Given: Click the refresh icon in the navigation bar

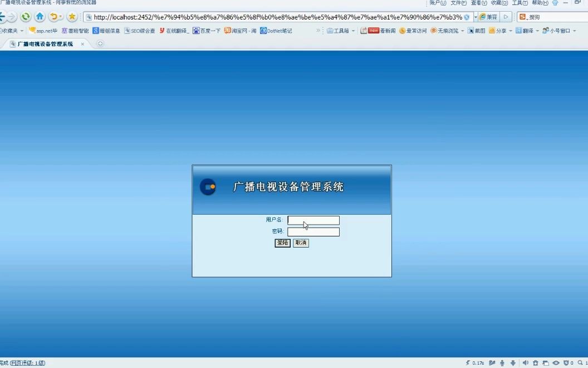Looking at the screenshot, I should point(26,17).
